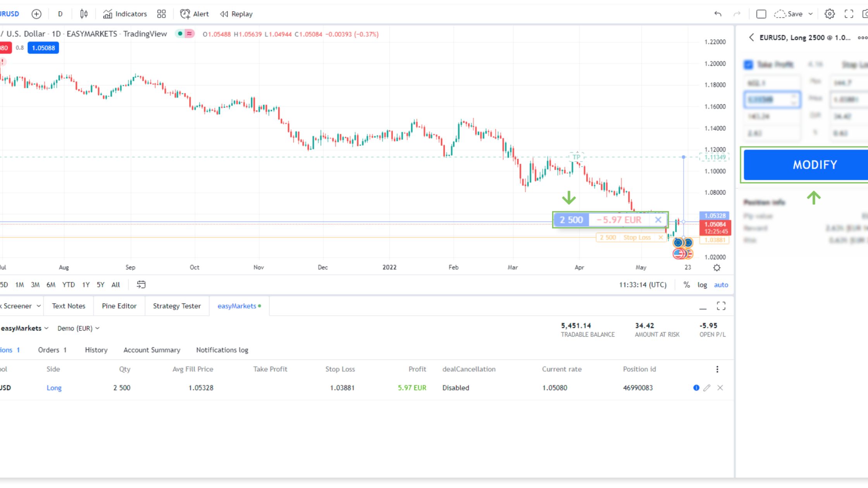
Task: Open the Notifications log tab
Action: [x=222, y=350]
